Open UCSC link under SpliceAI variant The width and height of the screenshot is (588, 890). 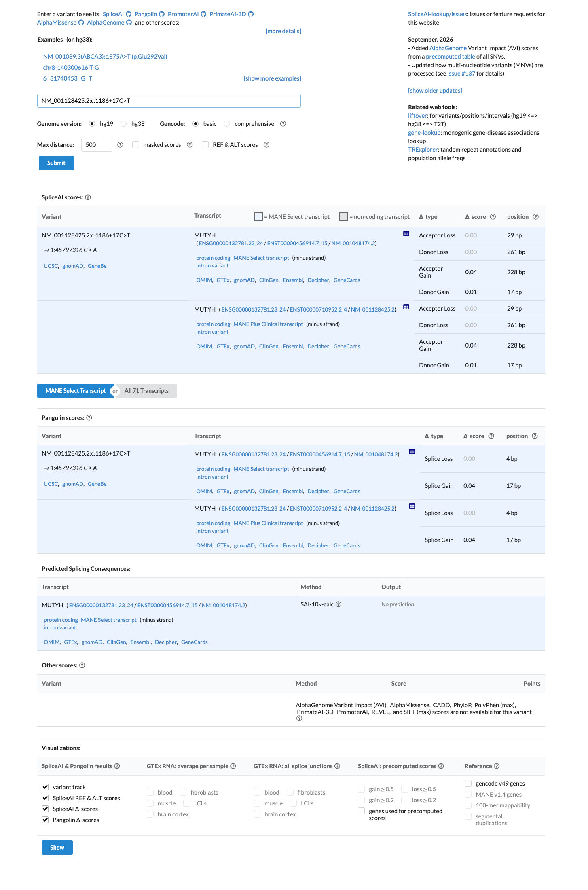coord(51,266)
